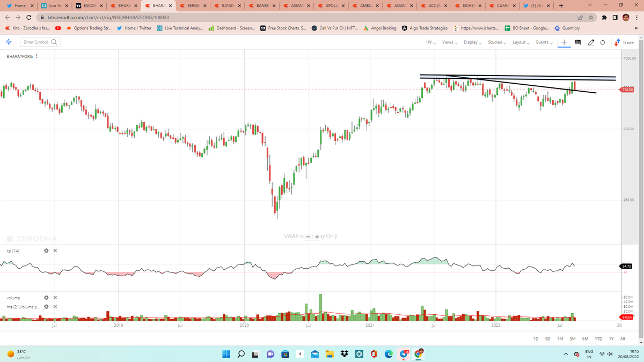Open Windows taskbar search

[x=241, y=354]
